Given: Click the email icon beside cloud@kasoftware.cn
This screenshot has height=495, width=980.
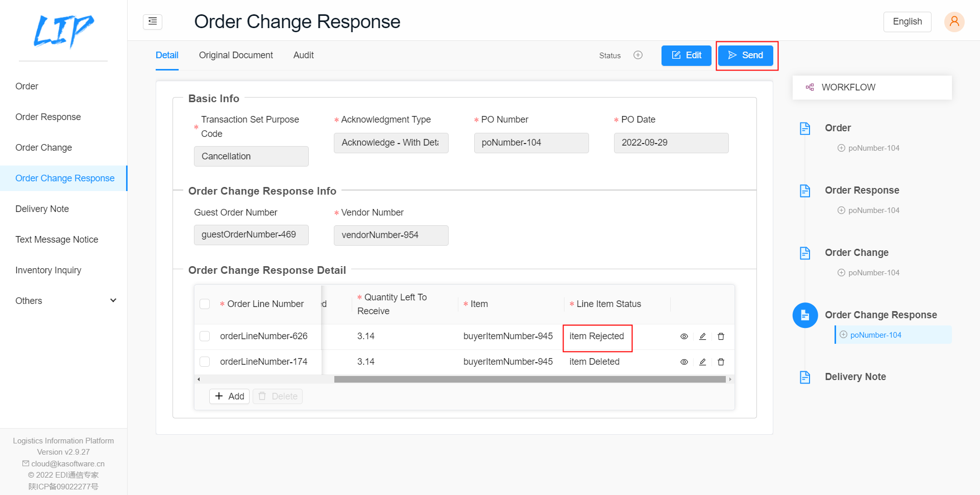Looking at the screenshot, I should pos(26,463).
